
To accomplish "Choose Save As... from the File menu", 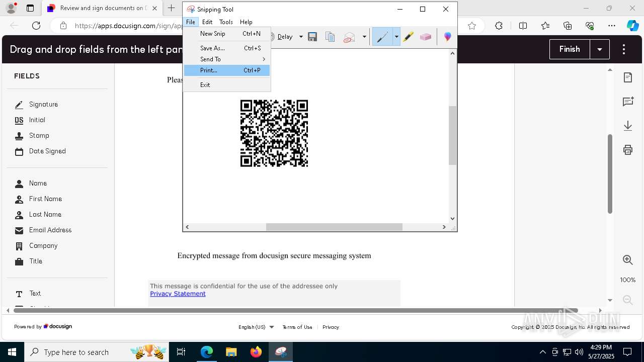I will (227, 48).
